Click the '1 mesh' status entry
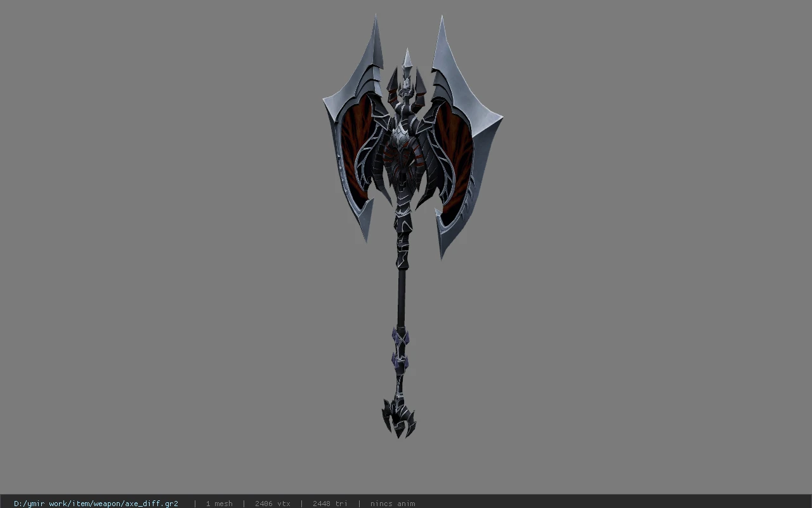The width and height of the screenshot is (812, 508). [x=219, y=504]
